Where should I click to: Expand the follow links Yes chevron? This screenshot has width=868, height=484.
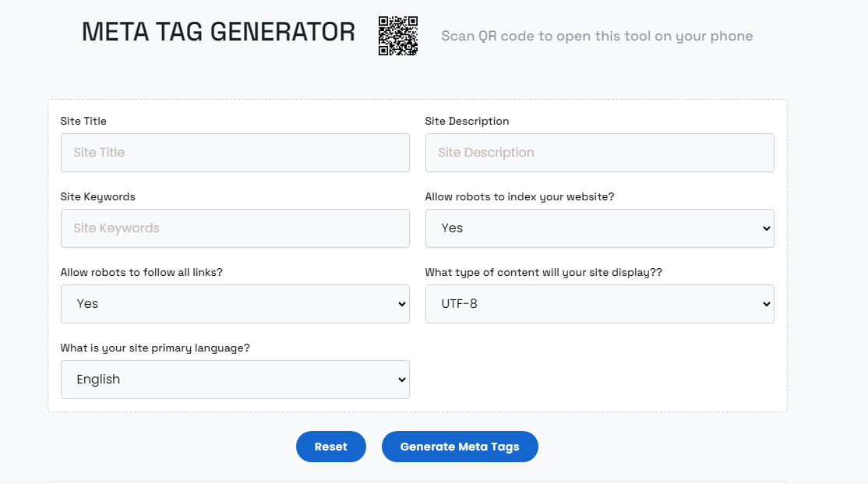(402, 304)
